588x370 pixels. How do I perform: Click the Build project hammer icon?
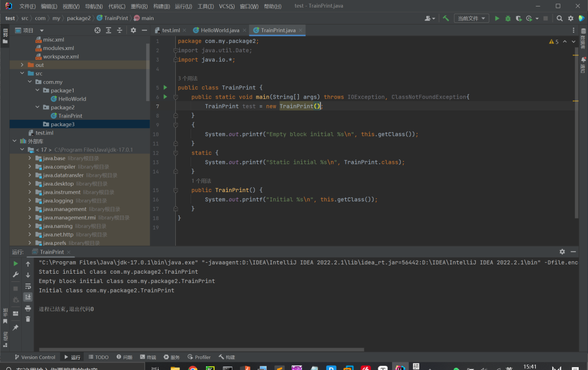pos(446,18)
